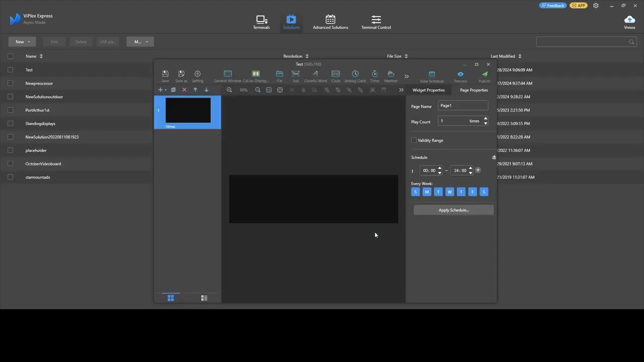Open the M... dropdown button

click(140, 42)
